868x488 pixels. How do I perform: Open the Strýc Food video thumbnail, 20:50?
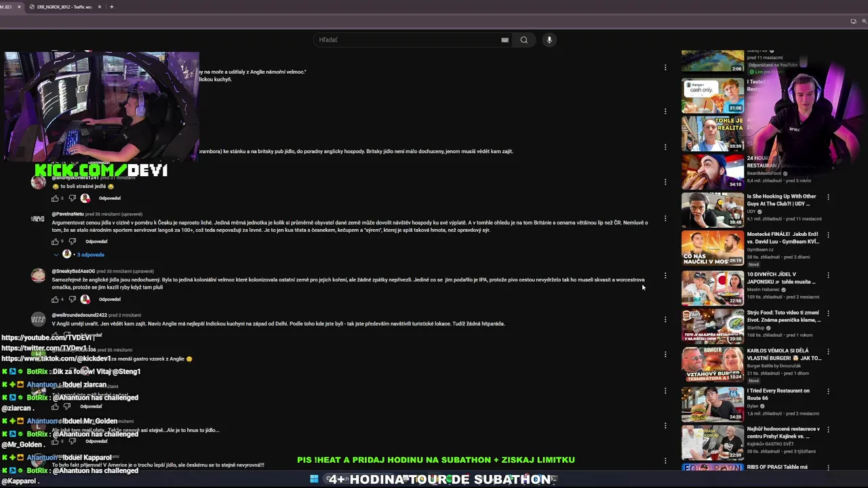[713, 326]
